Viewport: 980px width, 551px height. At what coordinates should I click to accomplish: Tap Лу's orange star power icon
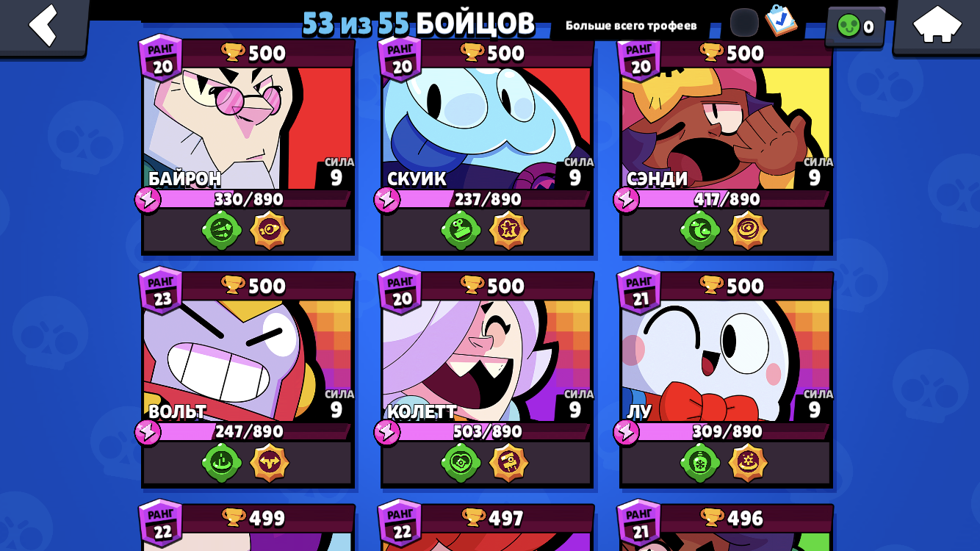748,463
